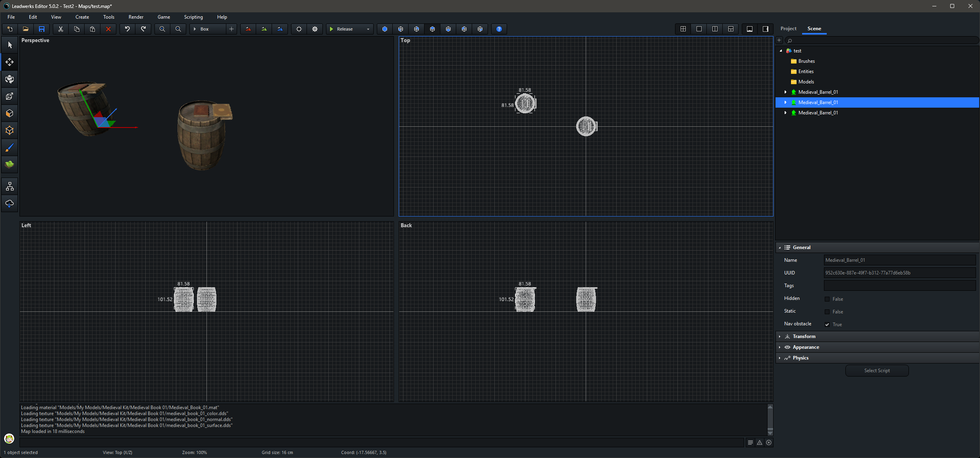Uncheck the Nav obstacle checkbox
The width and height of the screenshot is (980, 458).
click(x=827, y=325)
